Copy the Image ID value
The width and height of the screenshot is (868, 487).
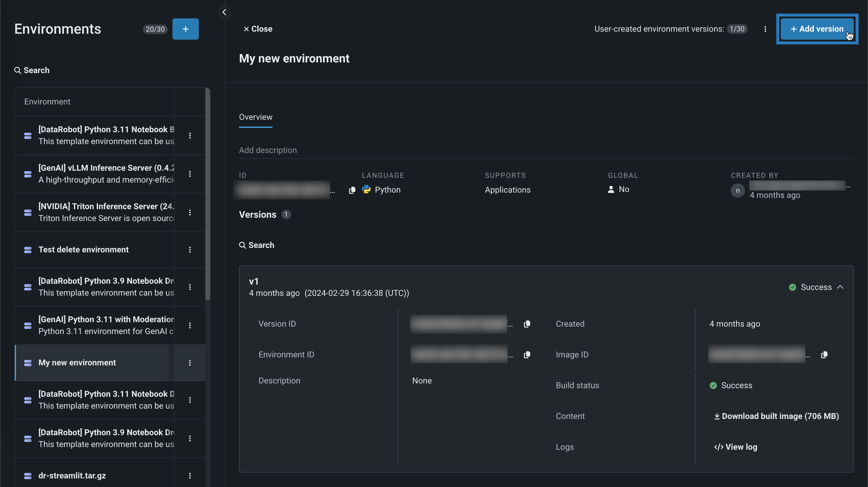[824, 354]
